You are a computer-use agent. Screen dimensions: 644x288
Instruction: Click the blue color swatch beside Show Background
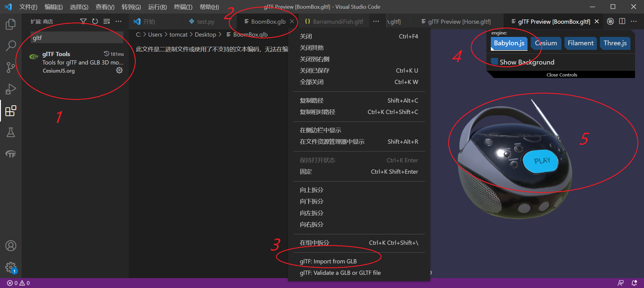pyautogui.click(x=494, y=61)
